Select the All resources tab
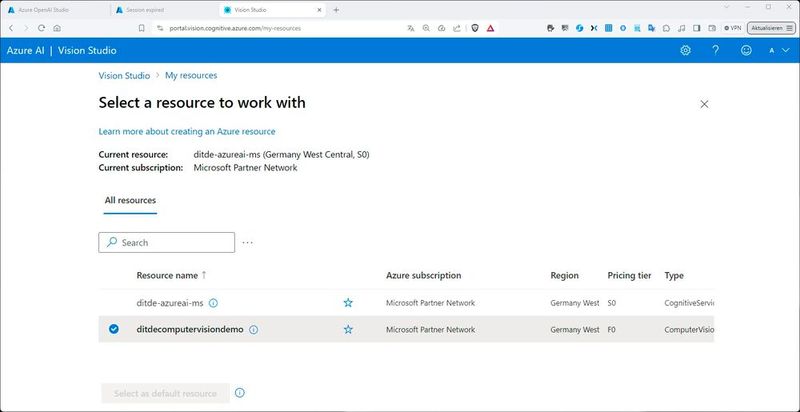 tap(130, 200)
